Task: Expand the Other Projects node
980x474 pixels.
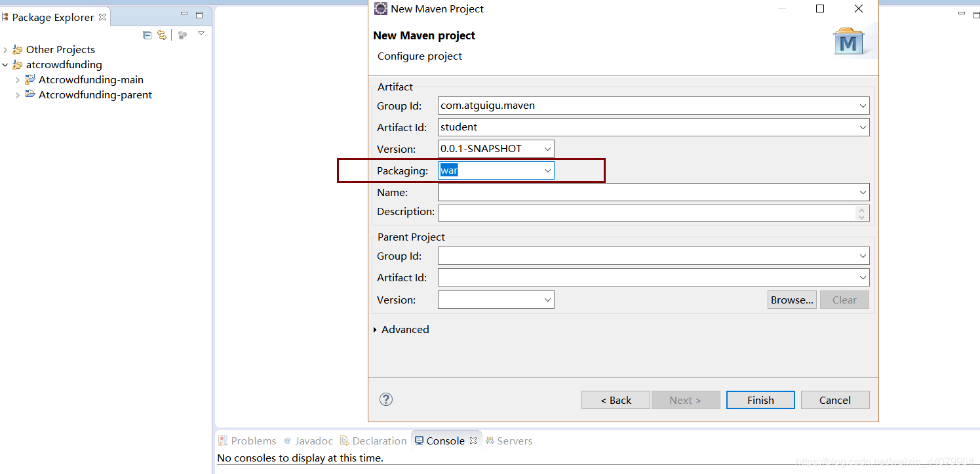Action: coord(5,50)
